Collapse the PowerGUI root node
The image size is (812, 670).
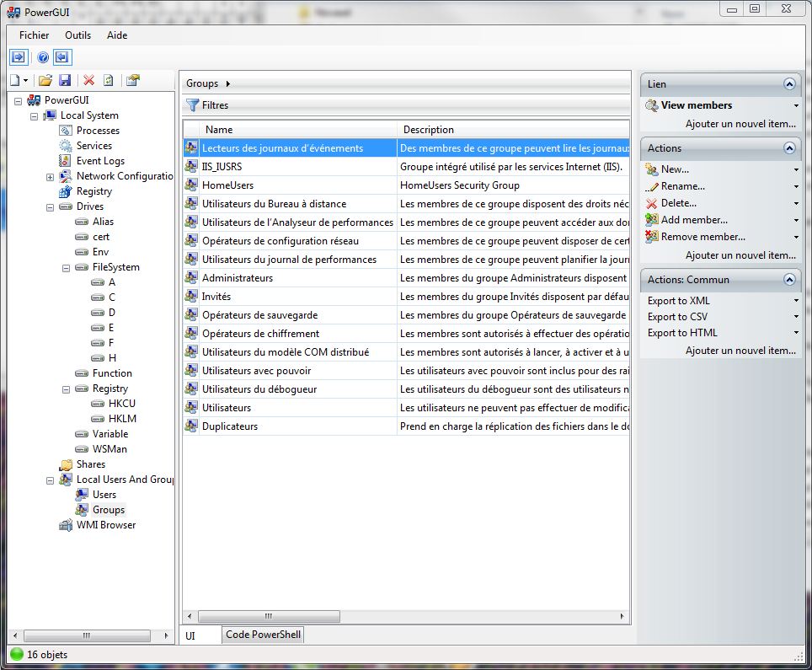(19, 101)
